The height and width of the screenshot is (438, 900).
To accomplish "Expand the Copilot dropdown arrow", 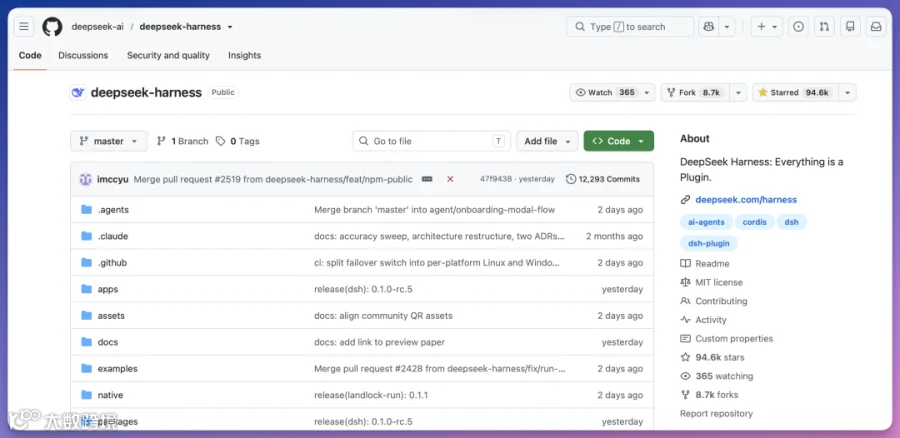I will tap(727, 27).
